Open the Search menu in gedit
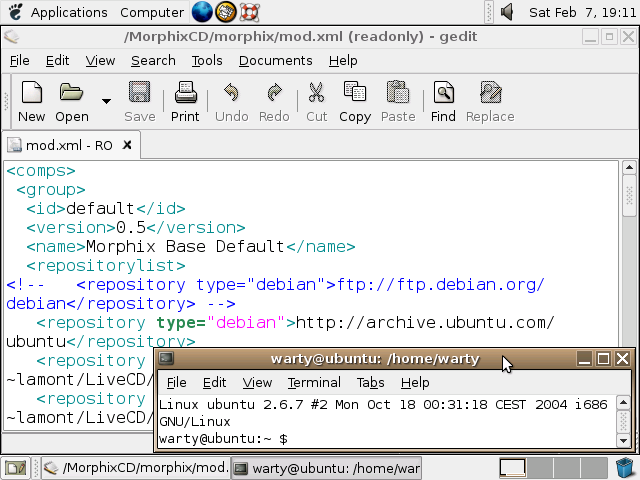Screen dimensions: 640x480 (x=153, y=60)
